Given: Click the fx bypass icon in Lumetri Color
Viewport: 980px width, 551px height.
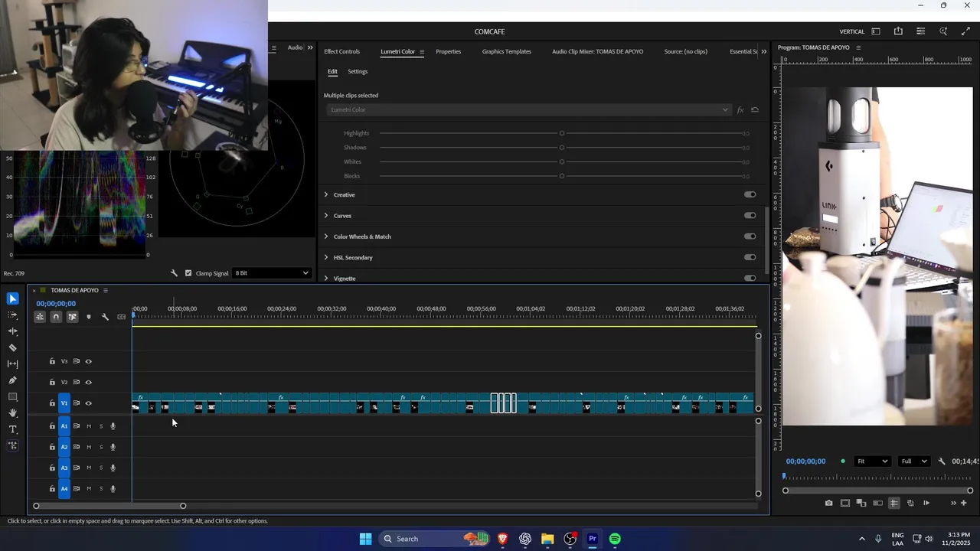Looking at the screenshot, I should tap(740, 110).
